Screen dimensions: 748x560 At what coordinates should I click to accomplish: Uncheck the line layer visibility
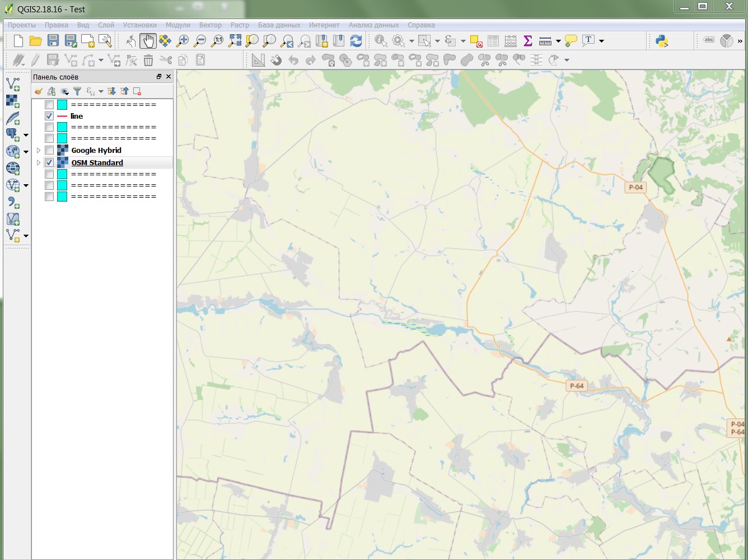tap(49, 116)
